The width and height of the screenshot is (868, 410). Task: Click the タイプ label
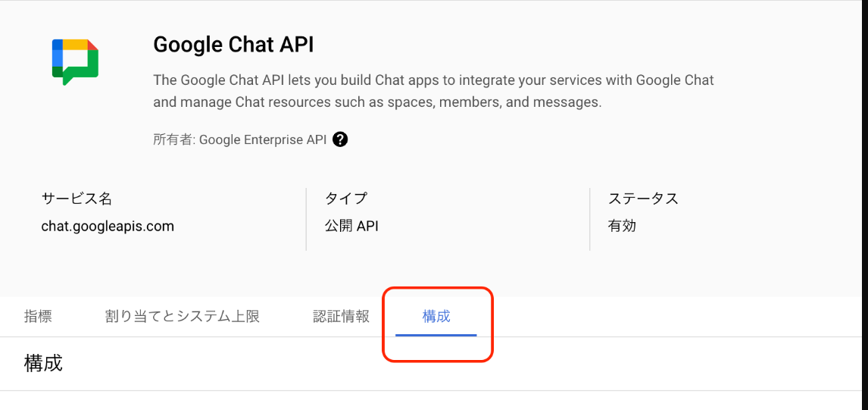(346, 199)
